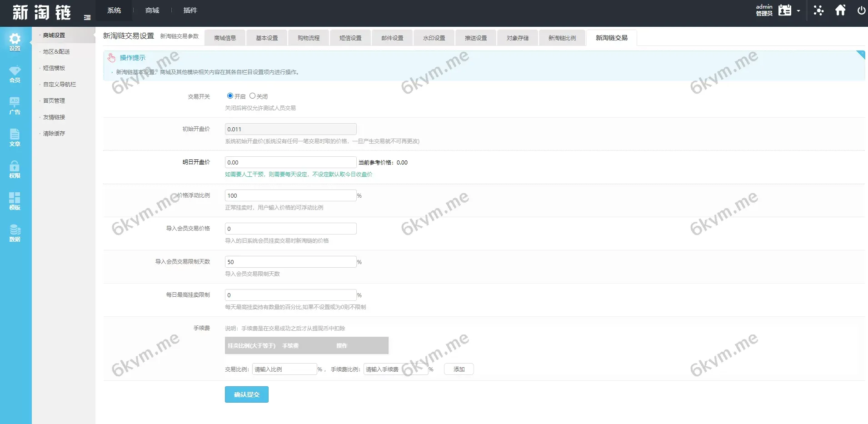This screenshot has width=868, height=424.
Task: Collapse the sidebar with the hamburger toggle
Action: (88, 17)
